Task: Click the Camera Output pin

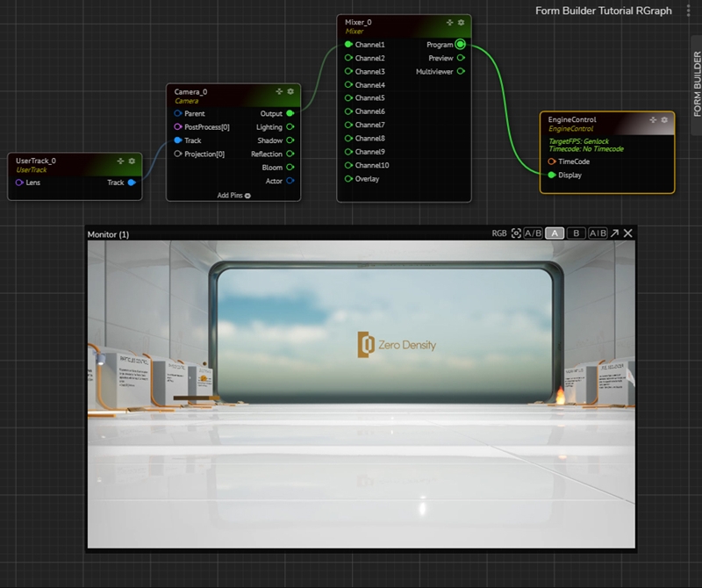Action: point(290,113)
